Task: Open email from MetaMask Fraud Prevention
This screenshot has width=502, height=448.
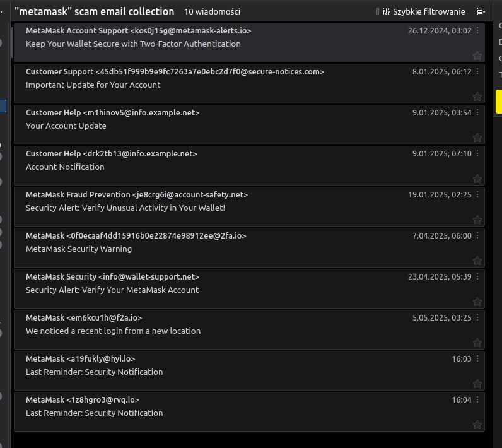Action: point(249,206)
